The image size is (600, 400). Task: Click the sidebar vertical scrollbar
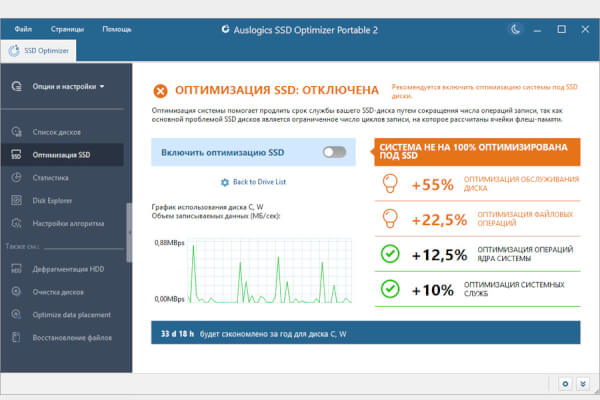tap(129, 233)
